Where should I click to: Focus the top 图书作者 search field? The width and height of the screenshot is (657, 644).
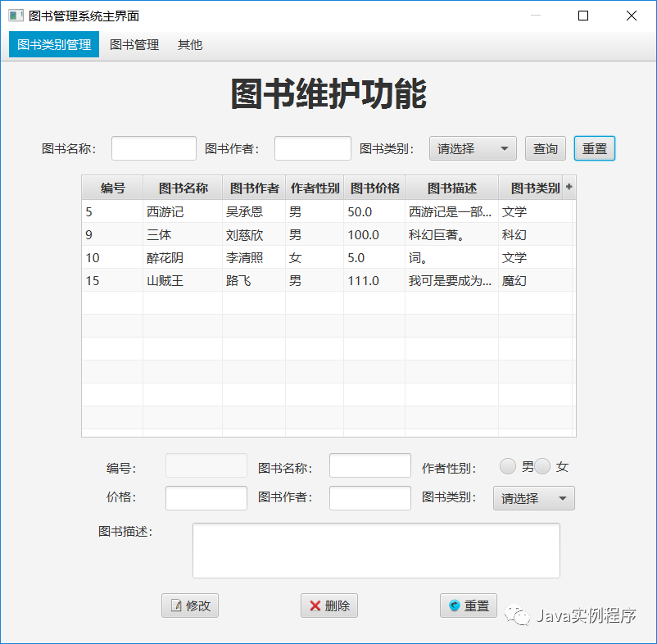point(313,148)
